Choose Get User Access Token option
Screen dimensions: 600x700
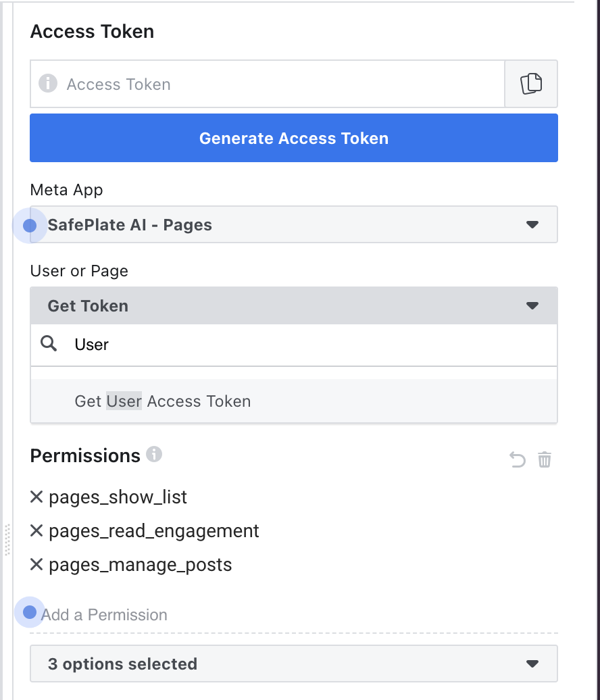tap(163, 401)
